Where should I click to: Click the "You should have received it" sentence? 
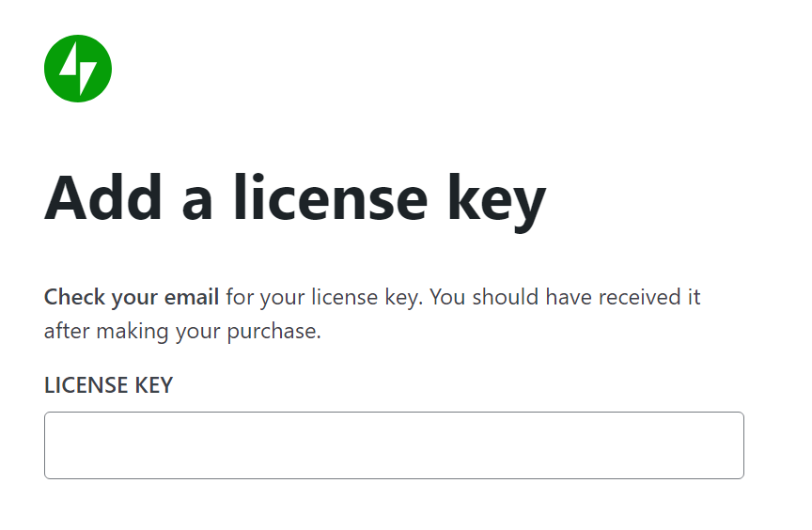pos(565,297)
